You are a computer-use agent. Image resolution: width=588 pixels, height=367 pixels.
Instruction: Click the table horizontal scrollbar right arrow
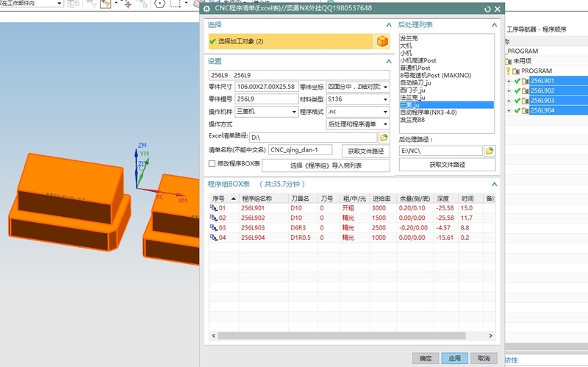490,336
